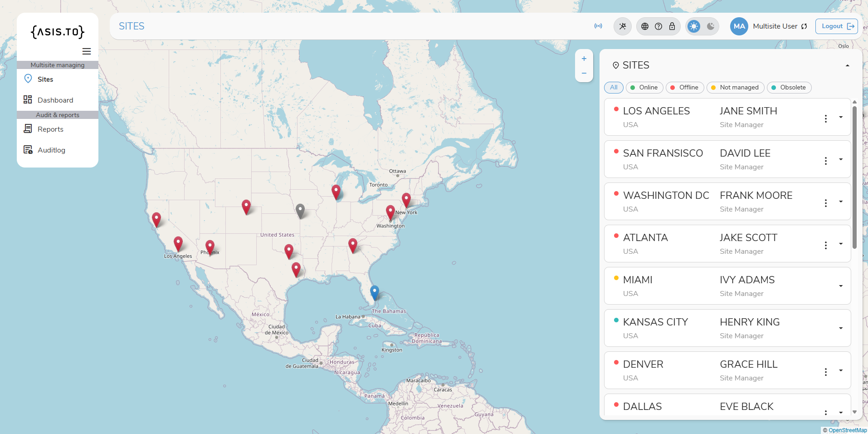Click the Logout button

837,26
